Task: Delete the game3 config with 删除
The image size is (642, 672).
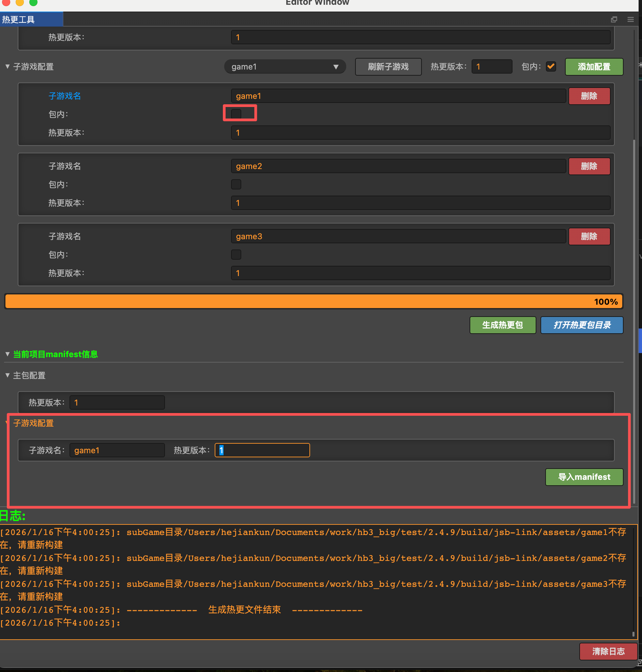Action: point(589,236)
